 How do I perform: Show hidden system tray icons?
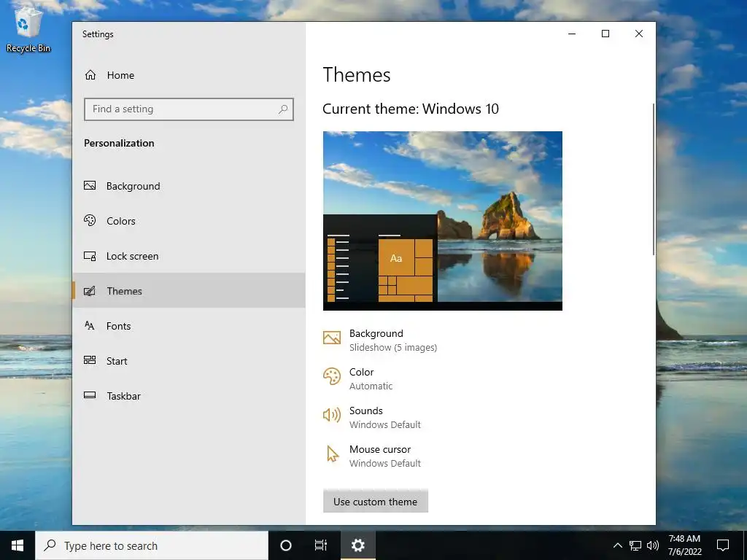click(617, 545)
